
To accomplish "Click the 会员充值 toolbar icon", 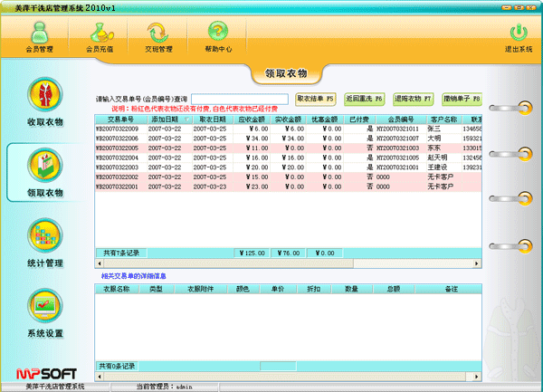I will tap(99, 35).
